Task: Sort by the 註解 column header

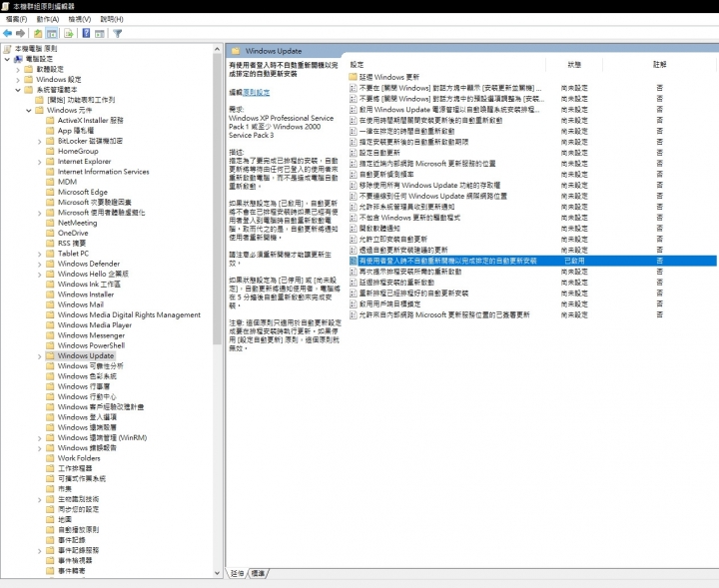Action: click(659, 65)
